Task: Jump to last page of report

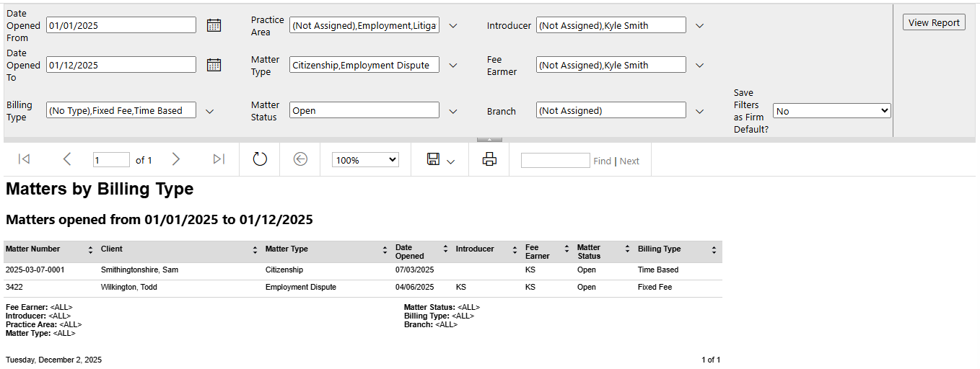Action: pos(219,159)
